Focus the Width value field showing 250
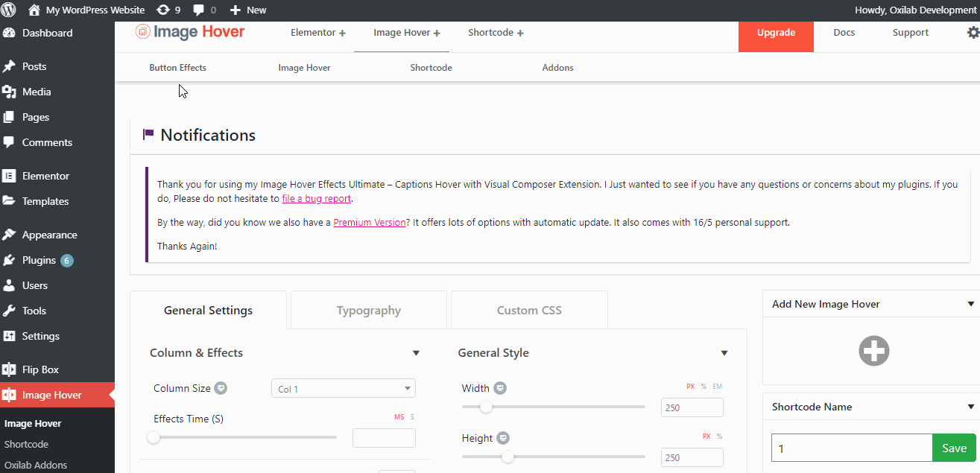Image resolution: width=980 pixels, height=473 pixels. tap(692, 407)
